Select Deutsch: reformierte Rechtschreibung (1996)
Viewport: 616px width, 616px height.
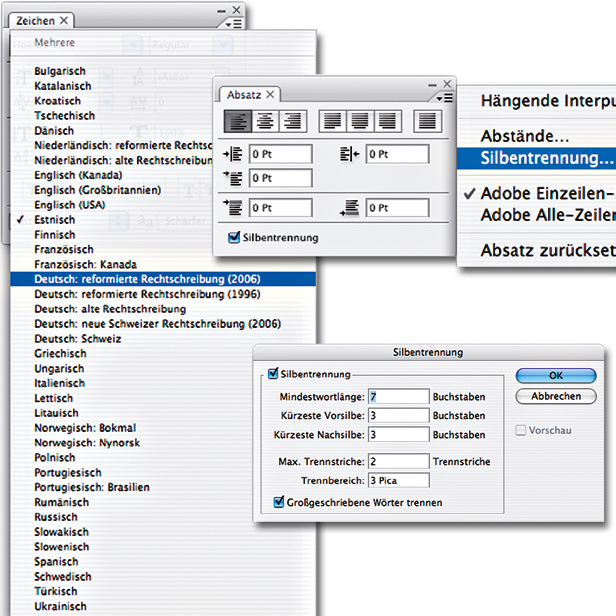tap(163, 294)
